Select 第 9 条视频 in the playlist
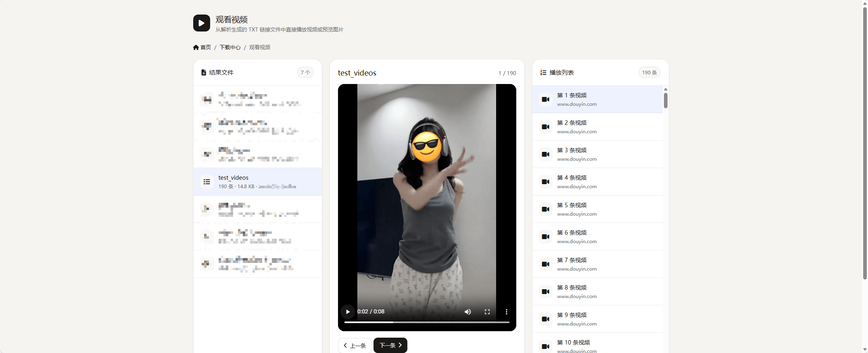Image resolution: width=868 pixels, height=353 pixels. coord(598,319)
